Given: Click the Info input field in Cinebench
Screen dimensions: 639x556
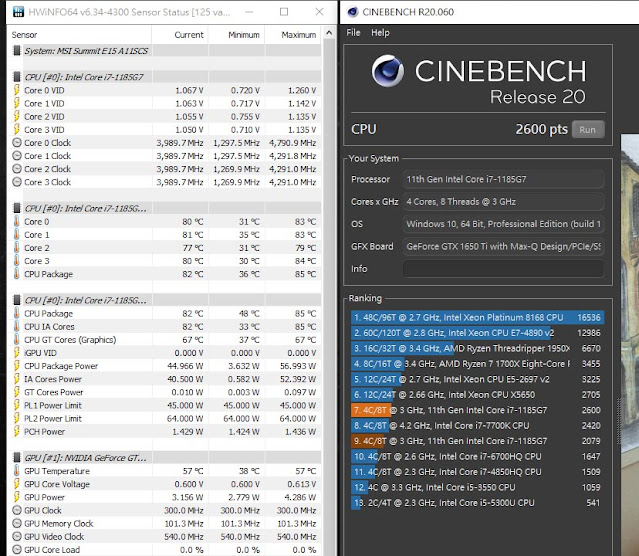Looking at the screenshot, I should coord(503,269).
